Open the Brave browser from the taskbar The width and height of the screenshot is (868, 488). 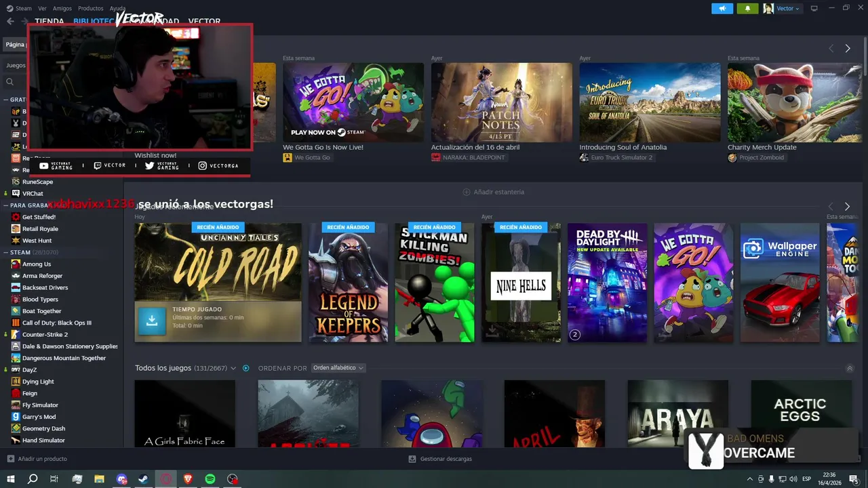tap(188, 479)
